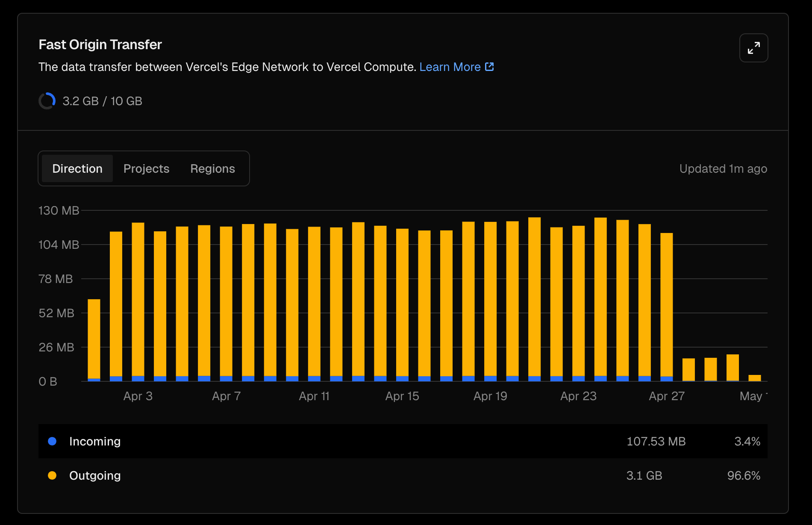Click the orange Outgoing legend dot
The height and width of the screenshot is (525, 812).
52,475
